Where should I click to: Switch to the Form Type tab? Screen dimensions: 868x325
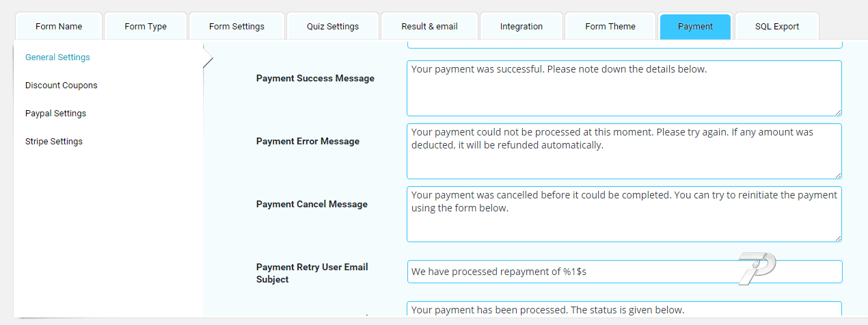[x=146, y=27]
